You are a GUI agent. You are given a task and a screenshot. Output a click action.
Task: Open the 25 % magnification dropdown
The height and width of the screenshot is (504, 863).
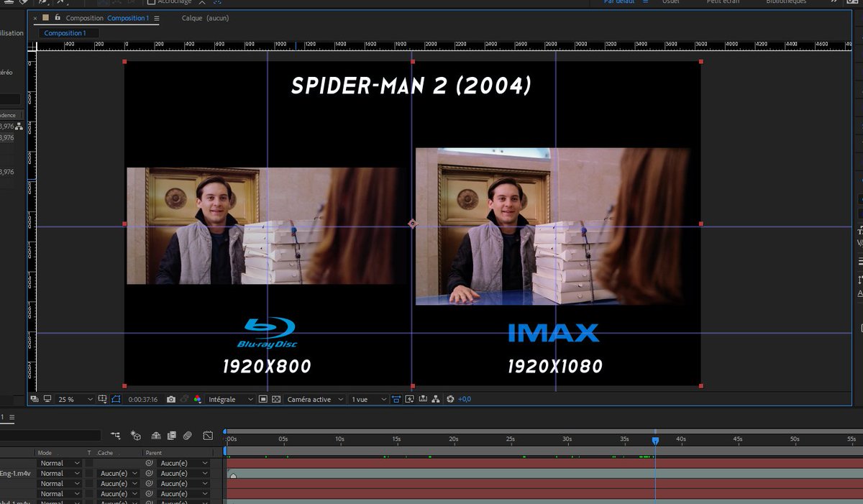(x=76, y=399)
